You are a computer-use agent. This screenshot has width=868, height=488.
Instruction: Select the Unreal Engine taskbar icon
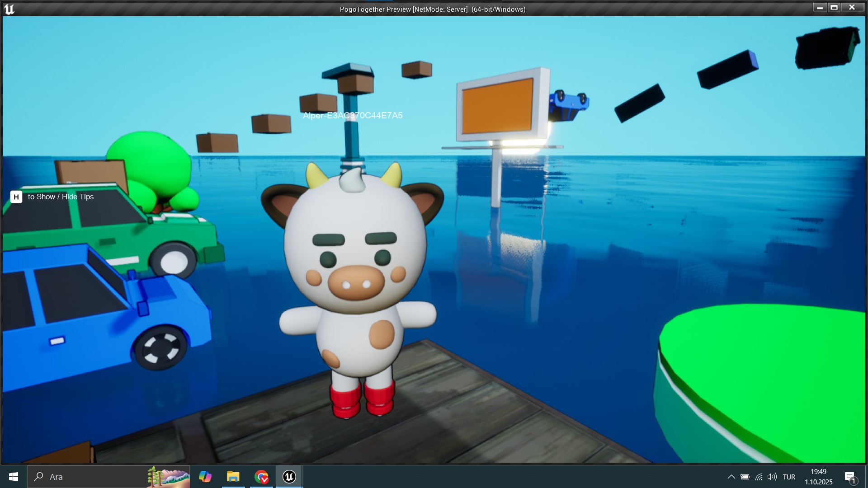(x=289, y=477)
